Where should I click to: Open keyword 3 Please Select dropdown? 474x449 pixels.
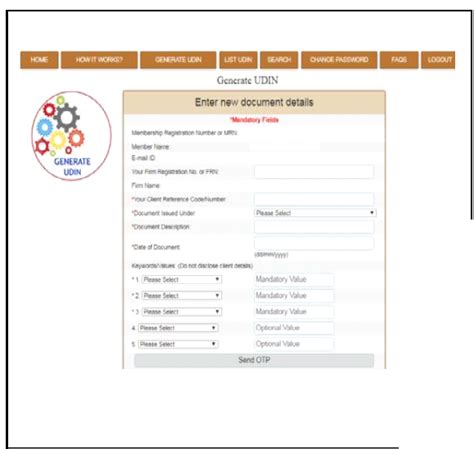182,312
